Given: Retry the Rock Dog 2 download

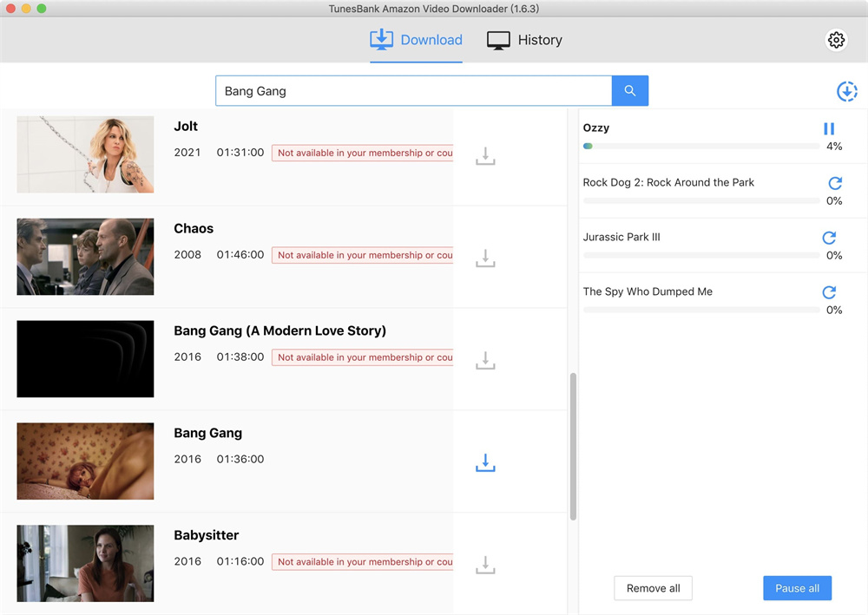Looking at the screenshot, I should tap(834, 185).
